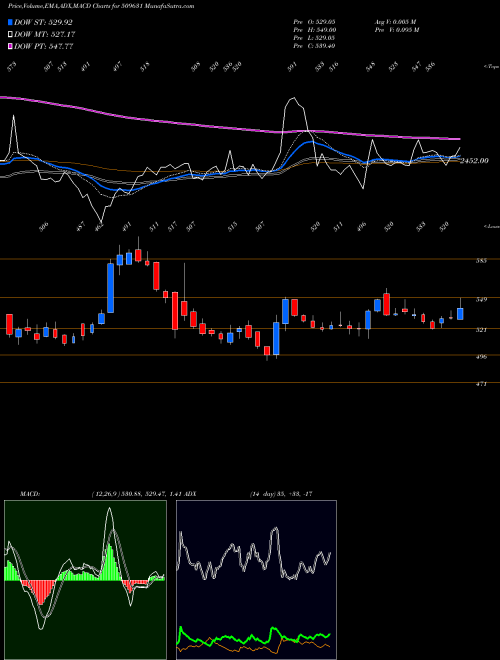
Task: Open the green MACD histogram panel
Action: pos(85,580)
